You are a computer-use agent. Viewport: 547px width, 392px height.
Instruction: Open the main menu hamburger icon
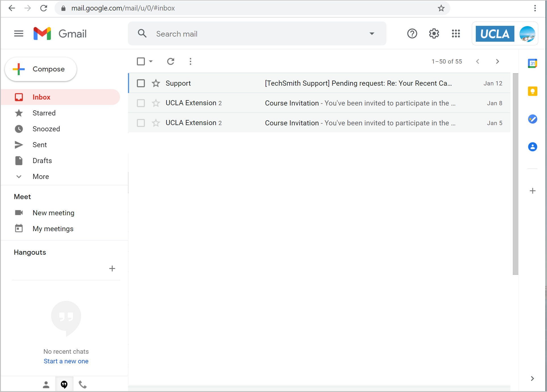coord(19,34)
